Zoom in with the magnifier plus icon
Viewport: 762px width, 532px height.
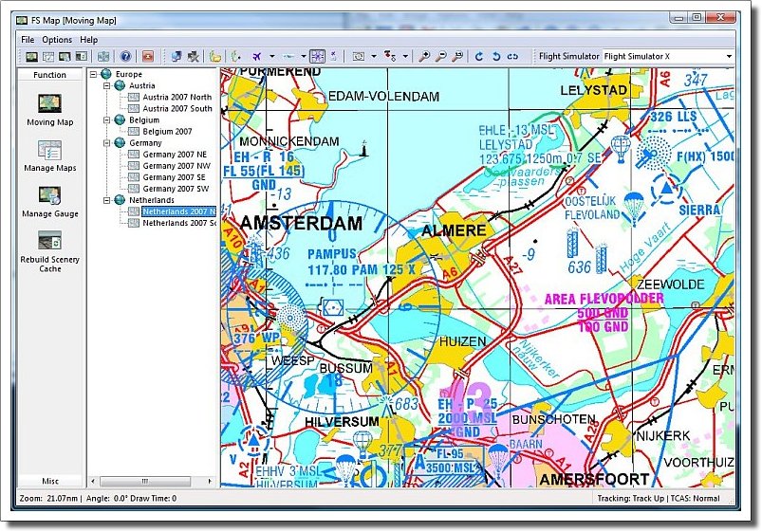coord(424,57)
